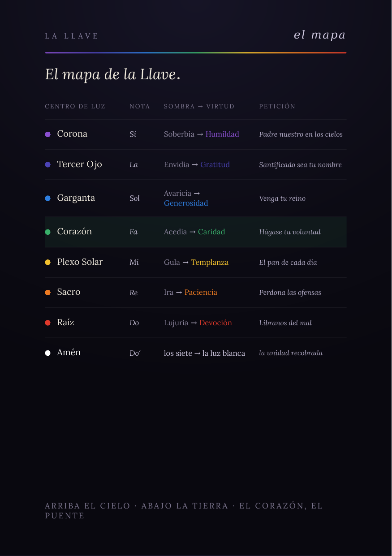Click the 'El mapa de la Llave.' title

tap(113, 74)
